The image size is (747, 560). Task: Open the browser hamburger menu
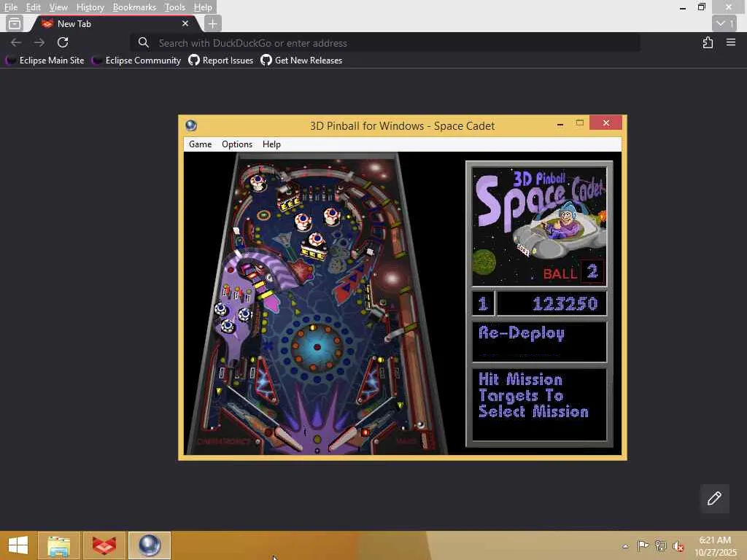[731, 43]
